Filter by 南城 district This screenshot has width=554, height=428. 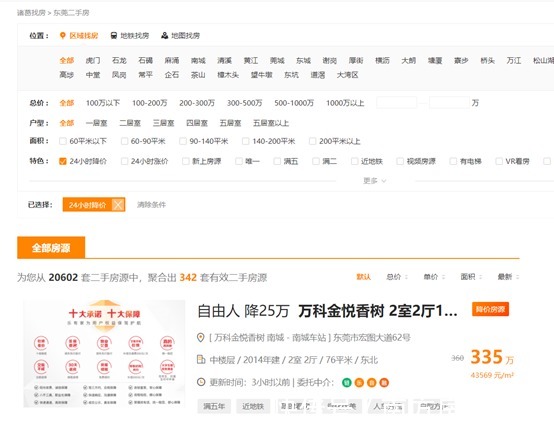pos(198,60)
